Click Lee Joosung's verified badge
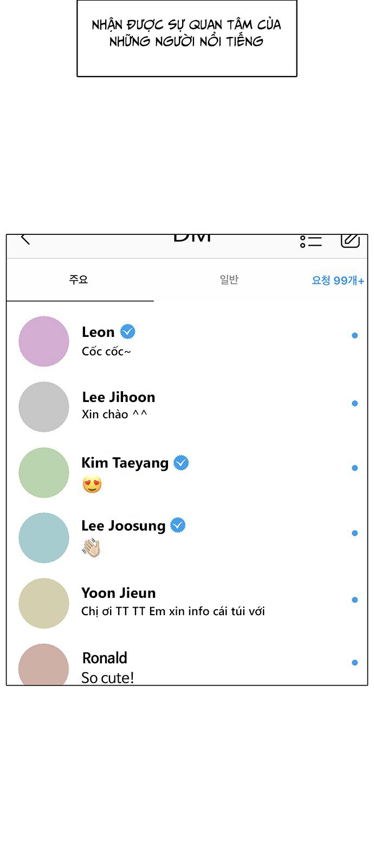 coord(178,525)
